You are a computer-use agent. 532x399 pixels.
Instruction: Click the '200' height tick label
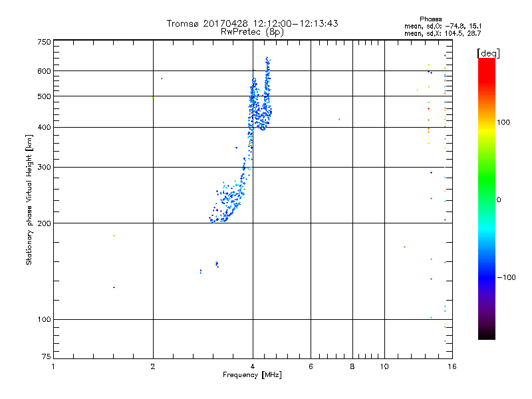click(44, 223)
